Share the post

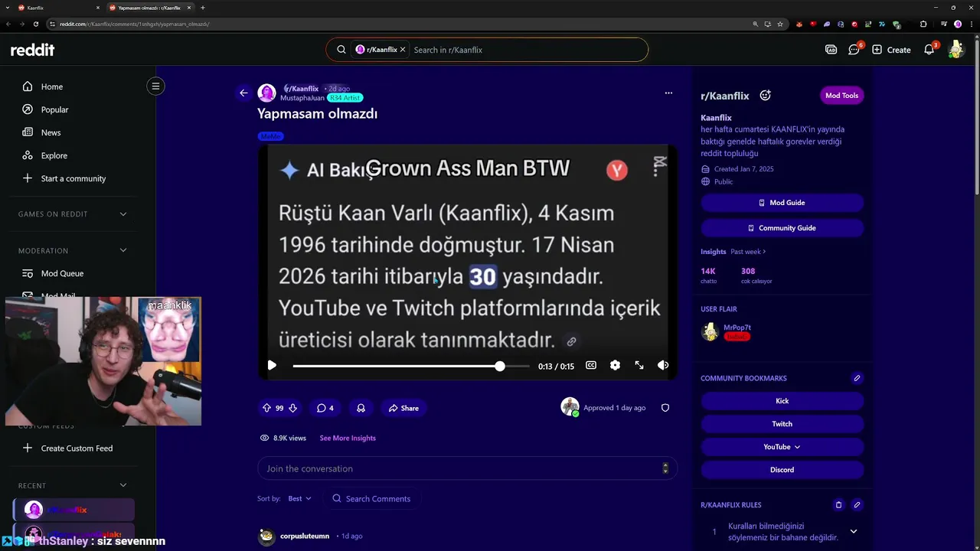pyautogui.click(x=403, y=408)
